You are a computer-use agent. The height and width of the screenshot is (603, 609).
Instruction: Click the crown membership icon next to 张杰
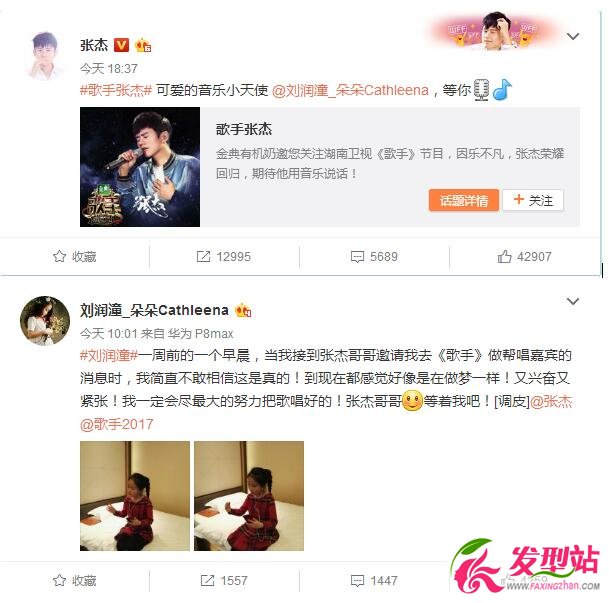click(x=143, y=45)
